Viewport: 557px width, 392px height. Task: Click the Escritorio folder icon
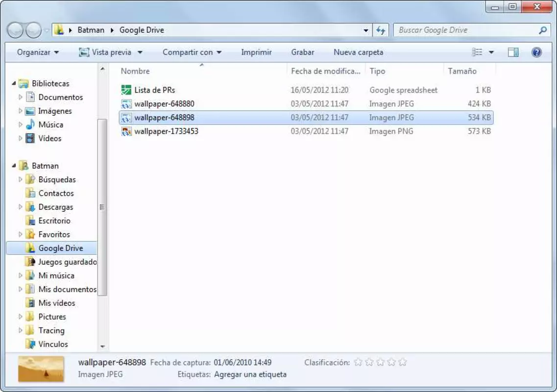click(x=30, y=220)
